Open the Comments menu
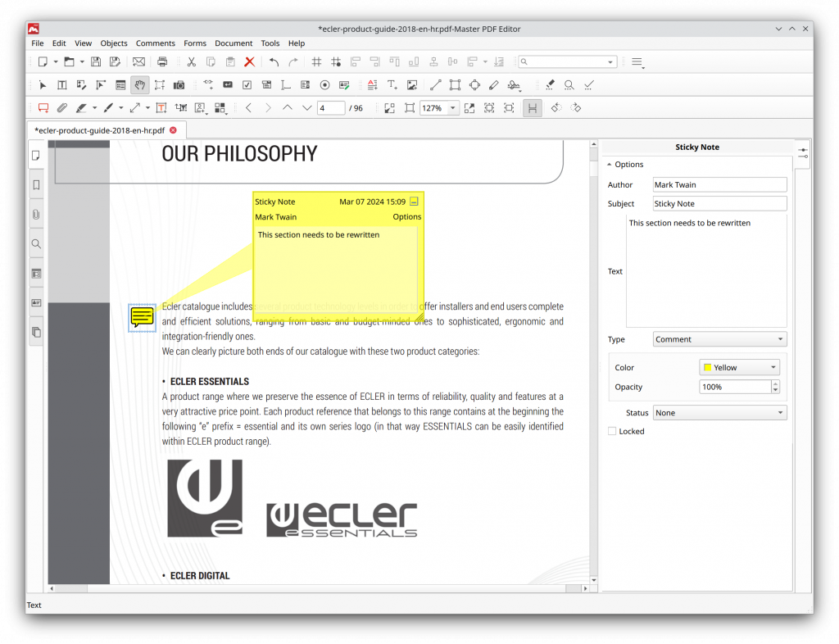Viewport: 839px width, 644px height. coord(156,43)
